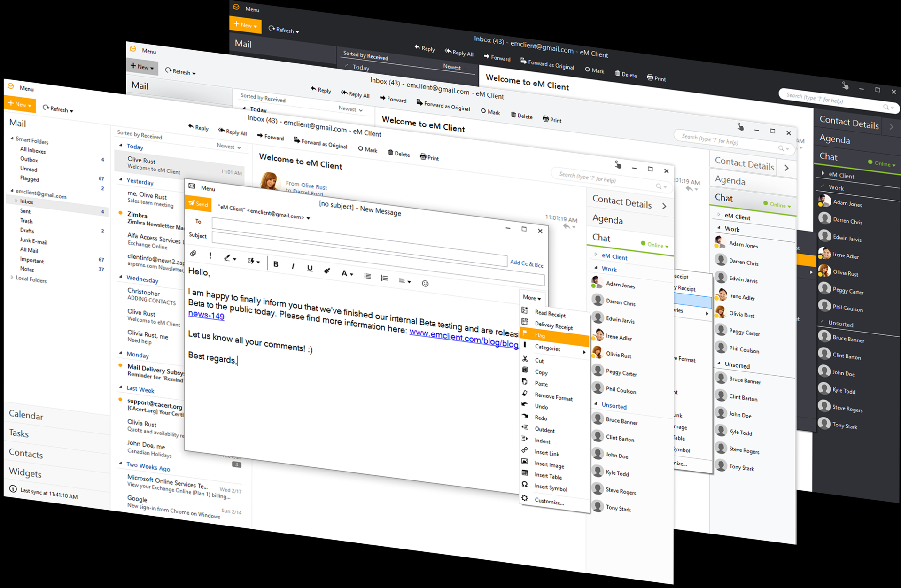
Task: Open the sender account dropdown in New Message
Action: pyautogui.click(x=308, y=218)
